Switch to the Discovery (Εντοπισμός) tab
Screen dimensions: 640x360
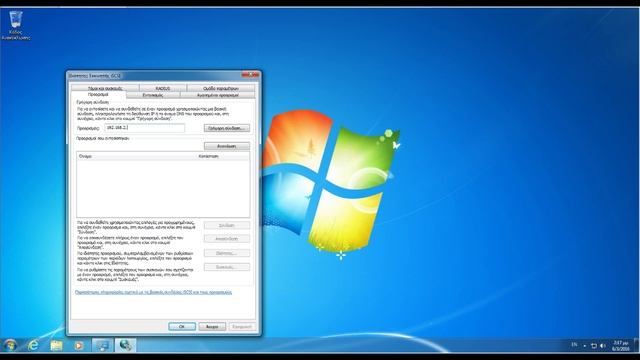click(x=153, y=95)
